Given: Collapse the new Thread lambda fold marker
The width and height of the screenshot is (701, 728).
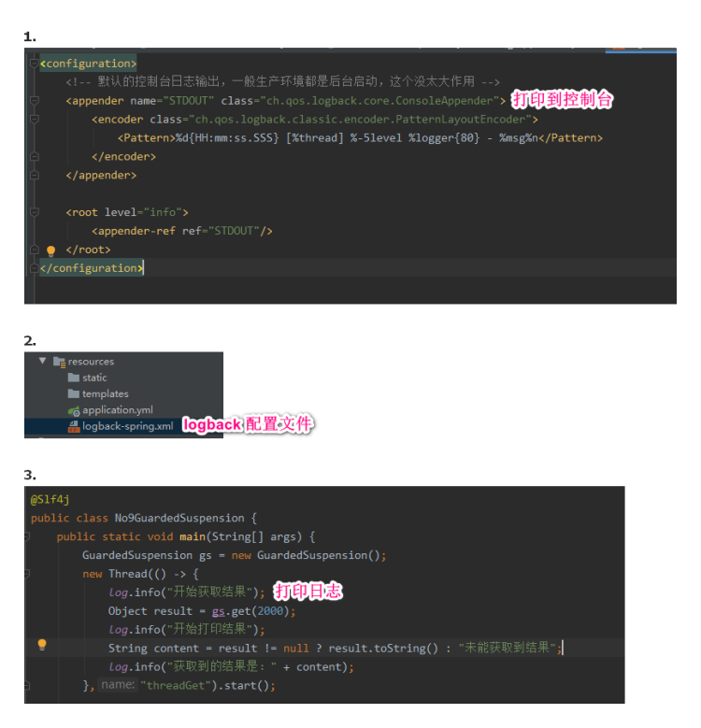Looking at the screenshot, I should tap(27, 574).
